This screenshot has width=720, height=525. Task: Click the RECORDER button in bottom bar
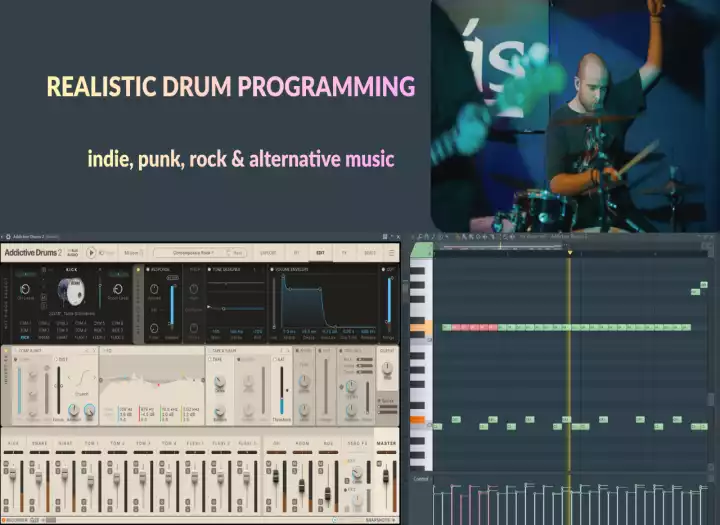click(14, 520)
